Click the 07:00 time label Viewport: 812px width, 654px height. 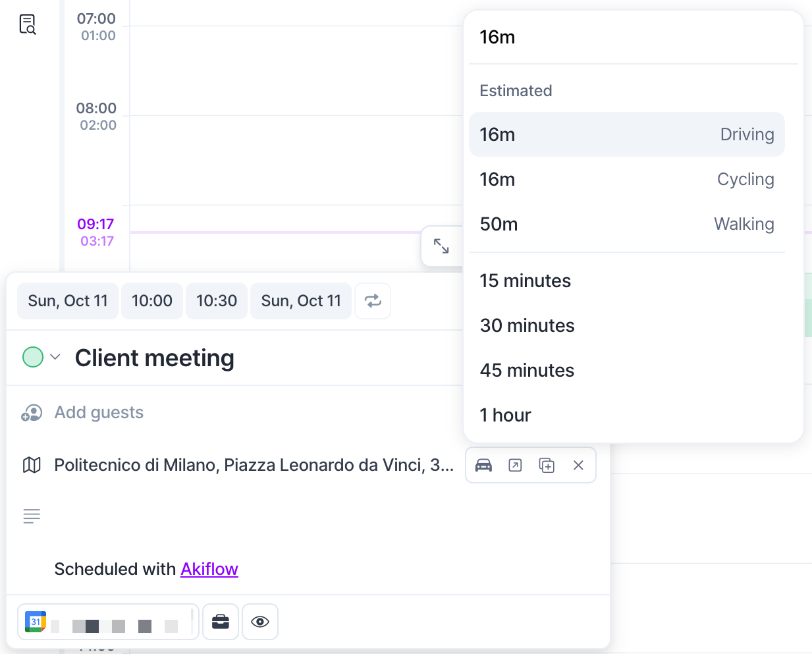[96, 18]
